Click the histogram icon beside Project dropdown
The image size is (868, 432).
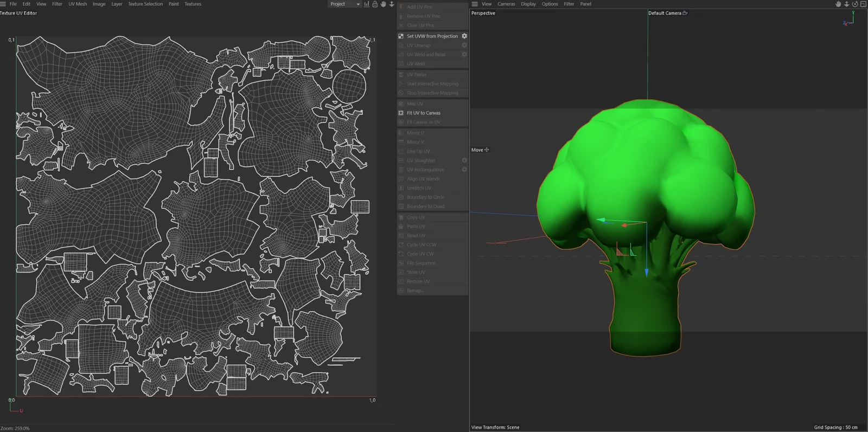click(367, 4)
